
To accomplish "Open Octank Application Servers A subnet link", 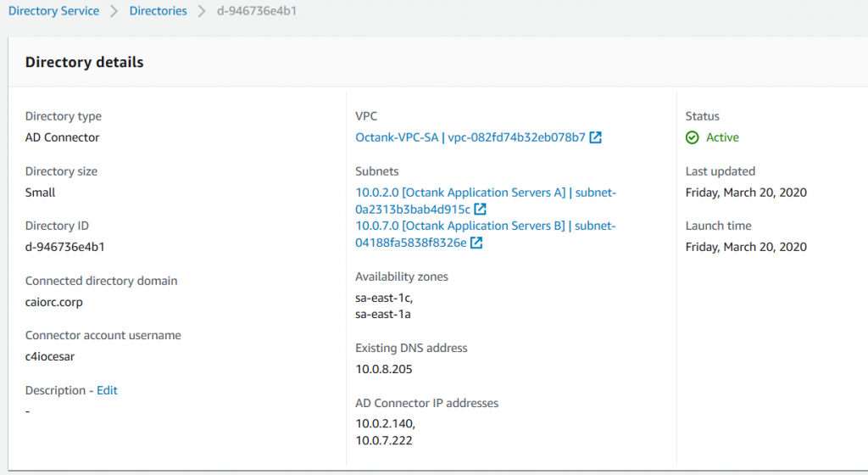I will pyautogui.click(x=486, y=201).
